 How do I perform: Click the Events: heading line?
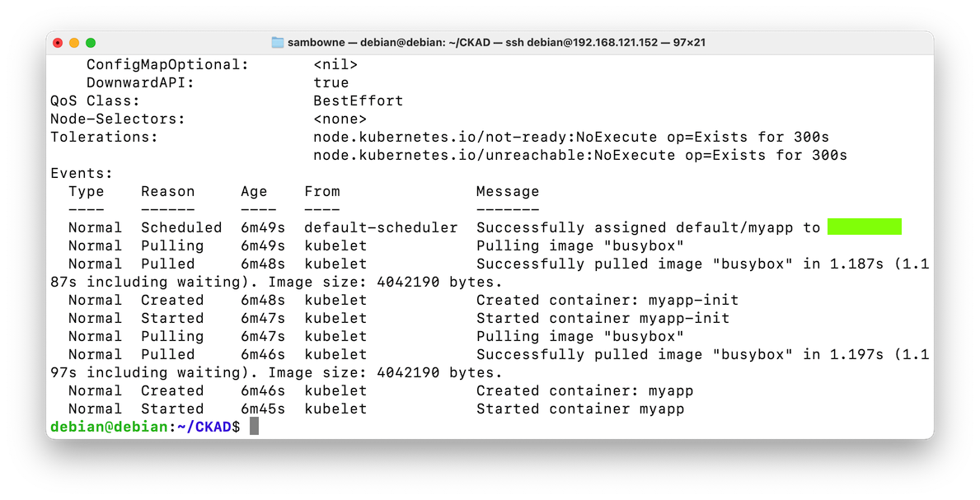tap(82, 173)
